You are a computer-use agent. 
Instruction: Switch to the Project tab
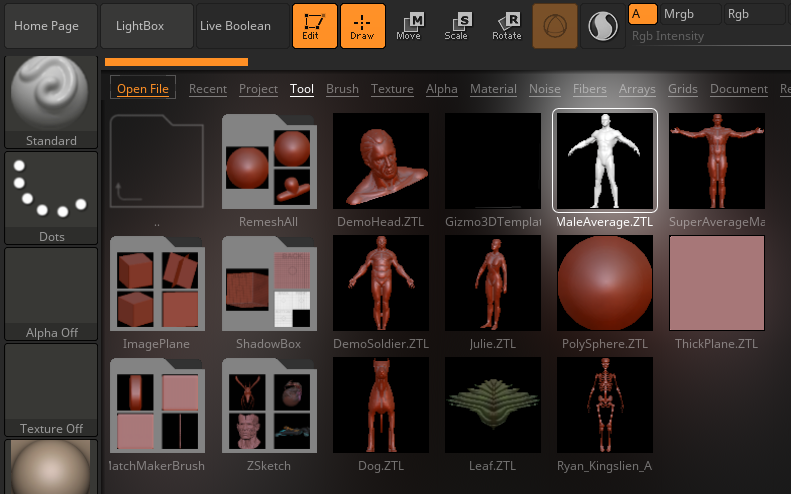258,89
